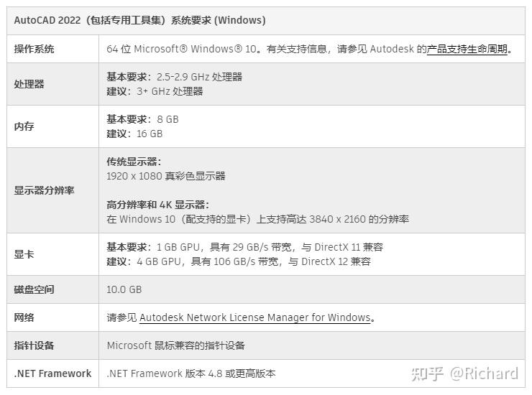Select the .NET Framework row label
The height and width of the screenshot is (395, 532).
[52, 373]
